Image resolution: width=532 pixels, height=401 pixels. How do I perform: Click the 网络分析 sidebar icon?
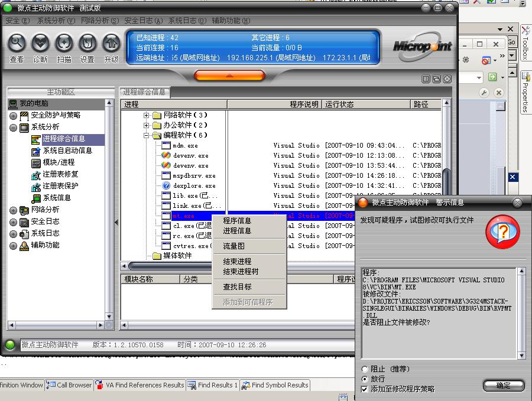point(24,210)
